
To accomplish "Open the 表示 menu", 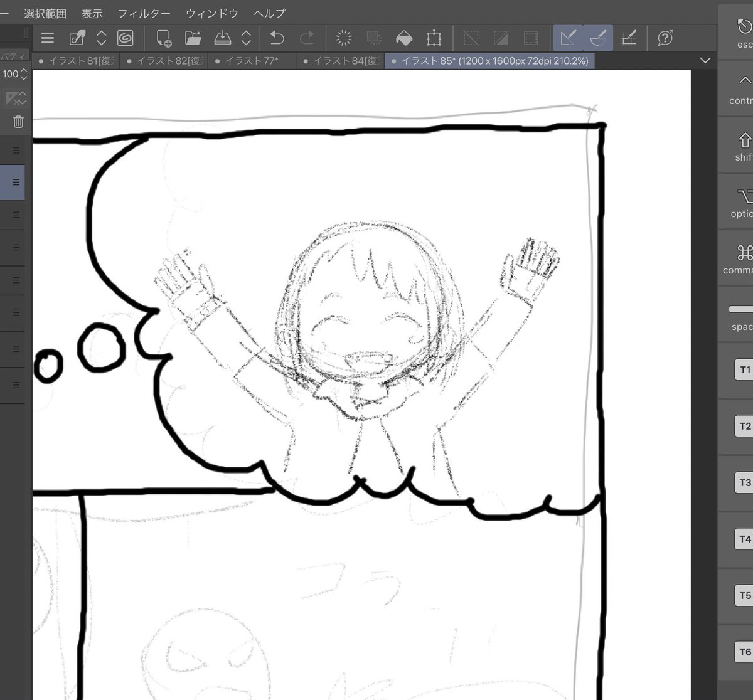I will click(x=92, y=13).
